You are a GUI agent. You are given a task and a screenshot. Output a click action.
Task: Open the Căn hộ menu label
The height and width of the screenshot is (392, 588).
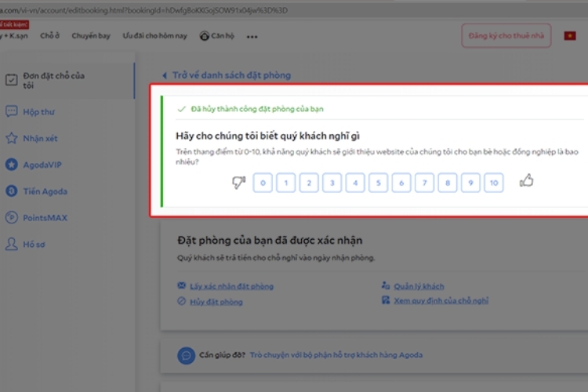tap(223, 35)
